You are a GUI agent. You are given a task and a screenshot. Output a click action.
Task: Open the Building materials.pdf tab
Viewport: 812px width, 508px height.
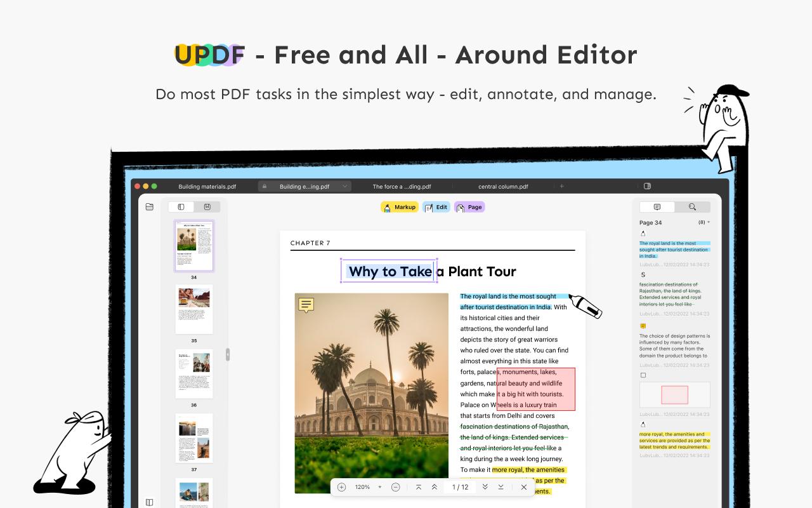pos(207,187)
